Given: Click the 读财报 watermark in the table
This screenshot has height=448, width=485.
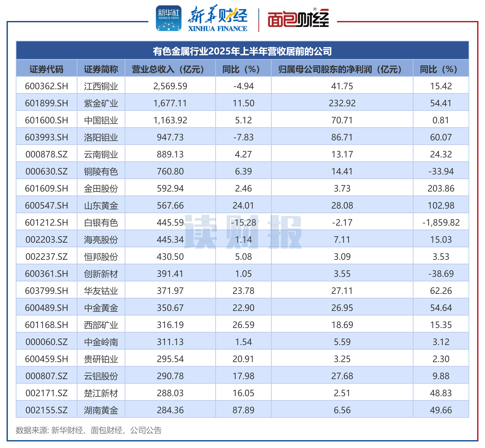Looking at the screenshot, I should (x=243, y=232).
